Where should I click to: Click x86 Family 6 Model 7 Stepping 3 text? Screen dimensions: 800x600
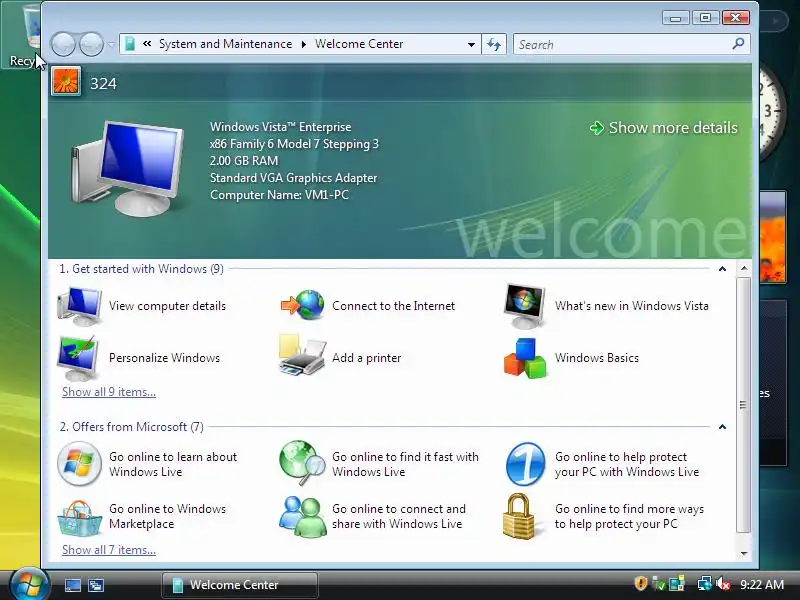click(294, 144)
